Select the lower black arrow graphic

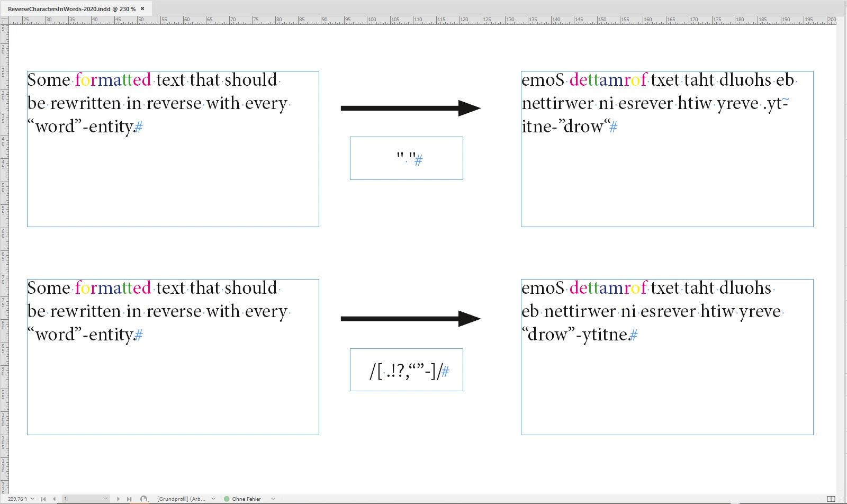point(411,319)
